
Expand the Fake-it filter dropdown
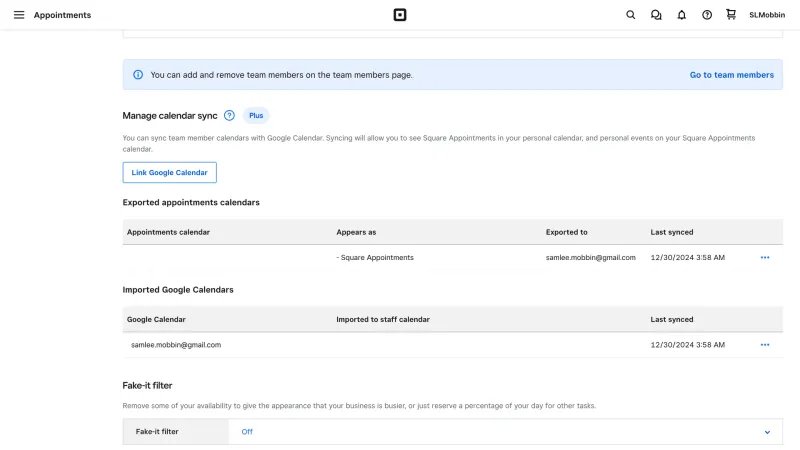point(505,432)
